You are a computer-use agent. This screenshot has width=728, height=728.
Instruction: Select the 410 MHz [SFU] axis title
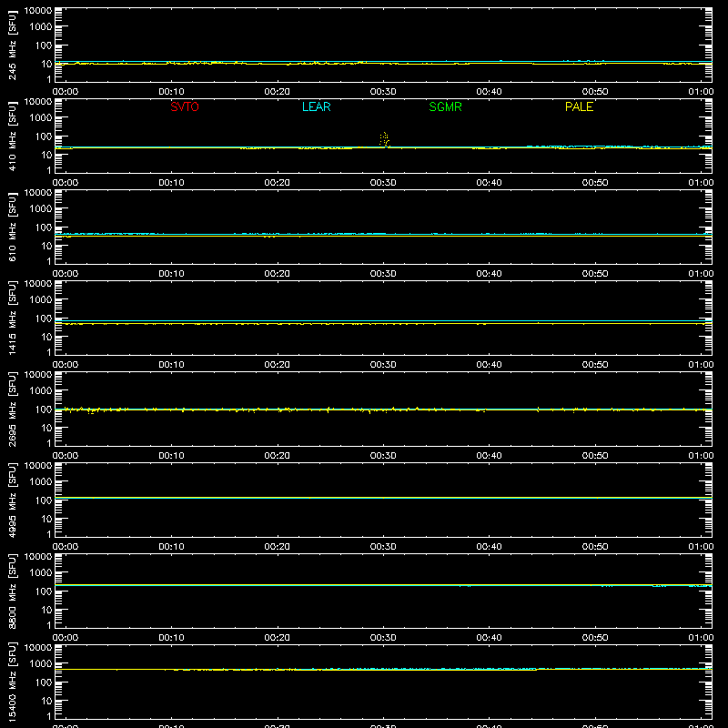pos(12,136)
